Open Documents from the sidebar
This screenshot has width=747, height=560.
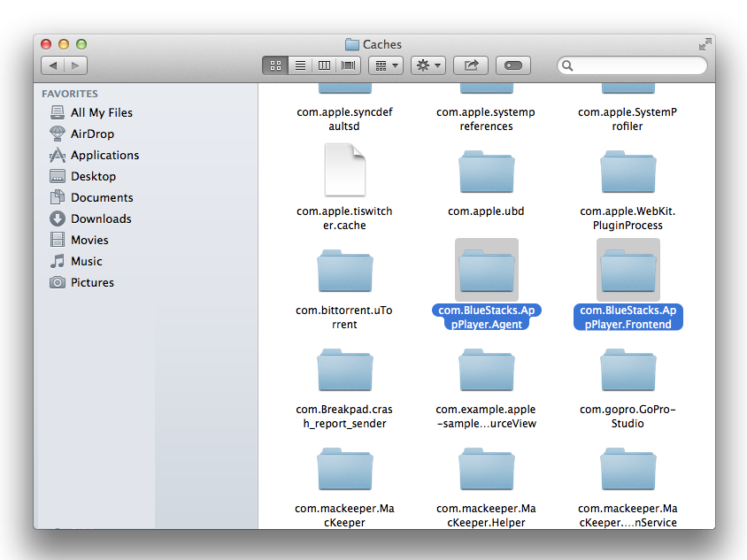pyautogui.click(x=91, y=197)
